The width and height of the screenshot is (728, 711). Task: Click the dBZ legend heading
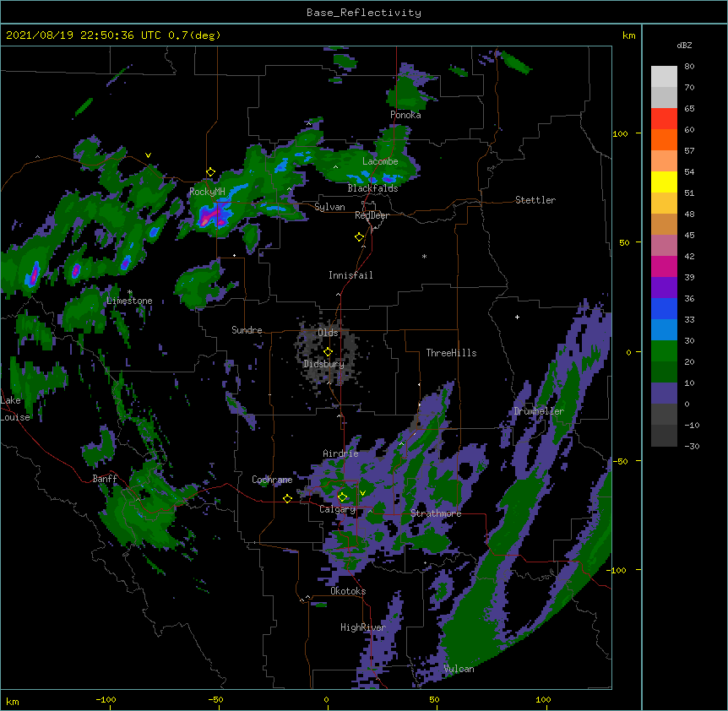[684, 45]
